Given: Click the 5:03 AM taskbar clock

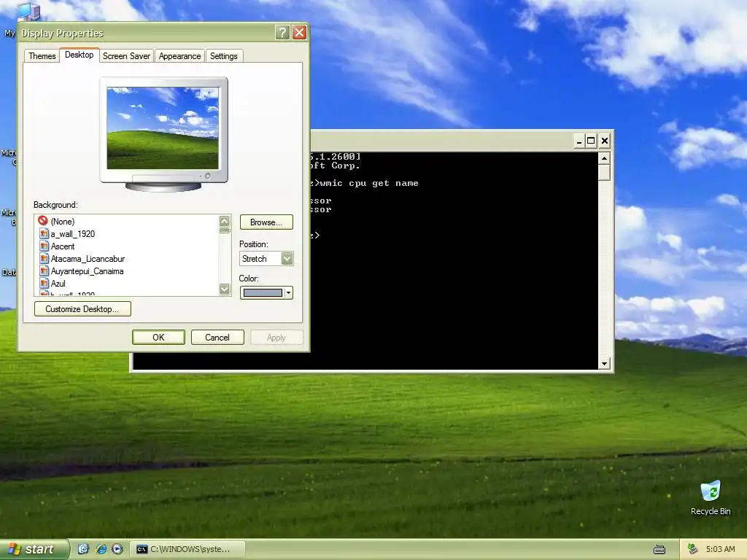Looking at the screenshot, I should click(720, 549).
